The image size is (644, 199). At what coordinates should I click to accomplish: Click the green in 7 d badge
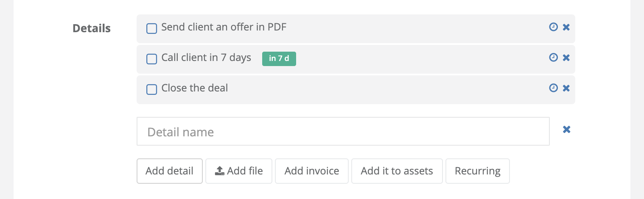[279, 58]
